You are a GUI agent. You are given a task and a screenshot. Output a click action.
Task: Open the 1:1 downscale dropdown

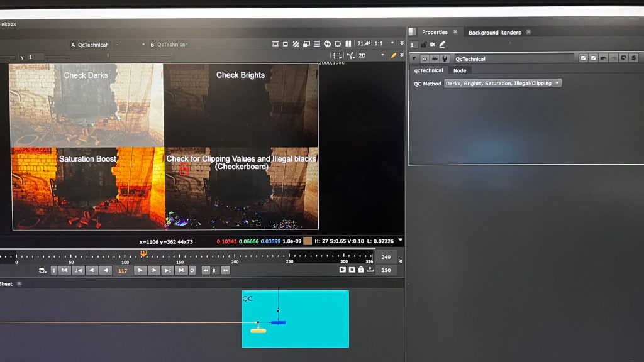[384, 43]
